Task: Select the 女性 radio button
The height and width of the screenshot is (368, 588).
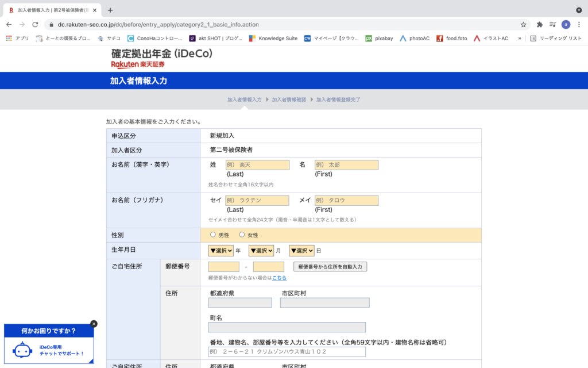Action: (242, 235)
